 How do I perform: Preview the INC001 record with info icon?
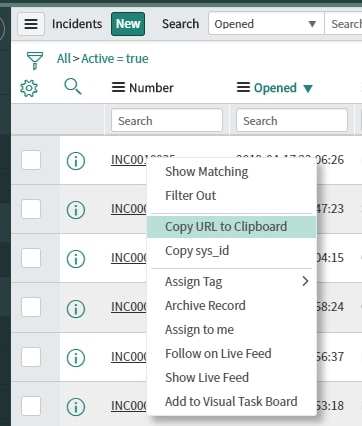76,161
